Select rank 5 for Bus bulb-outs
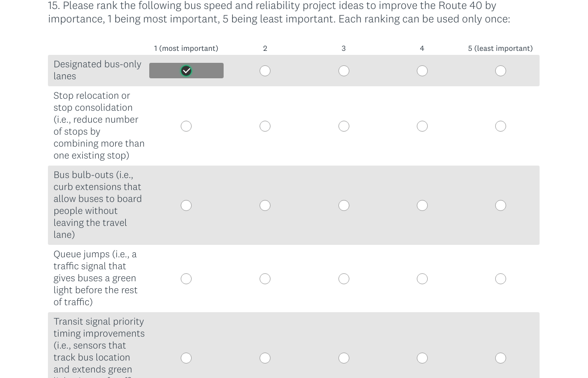Viewport: 588px width, 378px height. pyautogui.click(x=501, y=205)
